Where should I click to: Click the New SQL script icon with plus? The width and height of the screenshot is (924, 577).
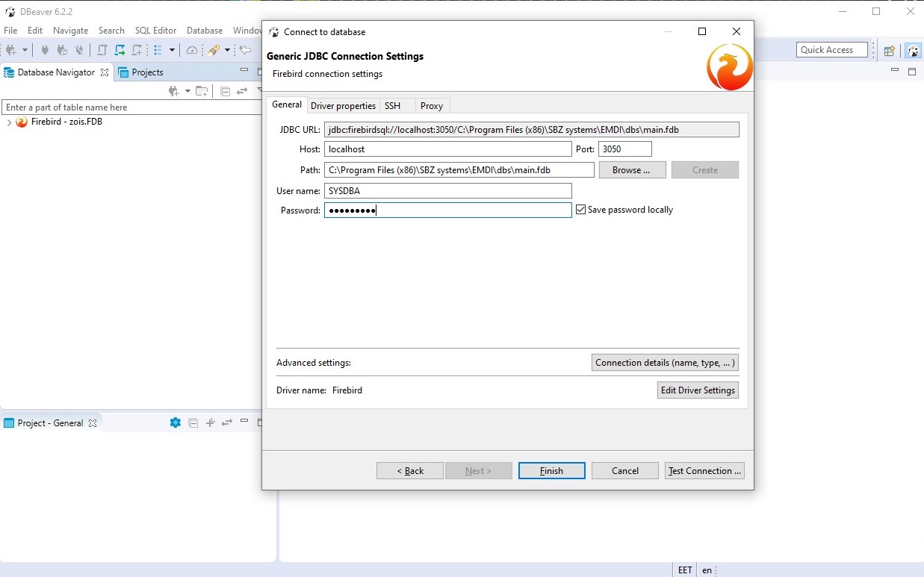pos(137,50)
